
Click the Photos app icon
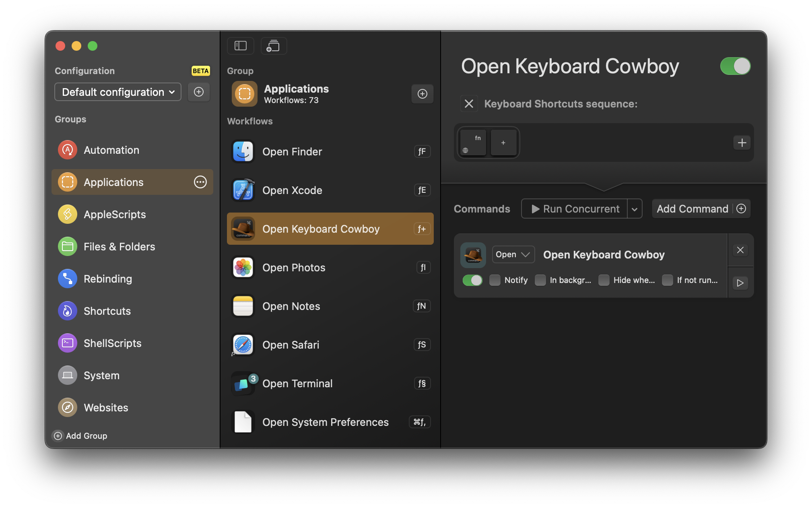point(243,267)
